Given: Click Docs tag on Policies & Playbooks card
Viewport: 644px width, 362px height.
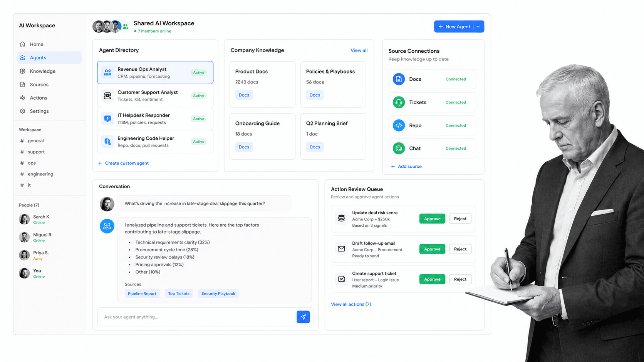Looking at the screenshot, I should coord(315,95).
